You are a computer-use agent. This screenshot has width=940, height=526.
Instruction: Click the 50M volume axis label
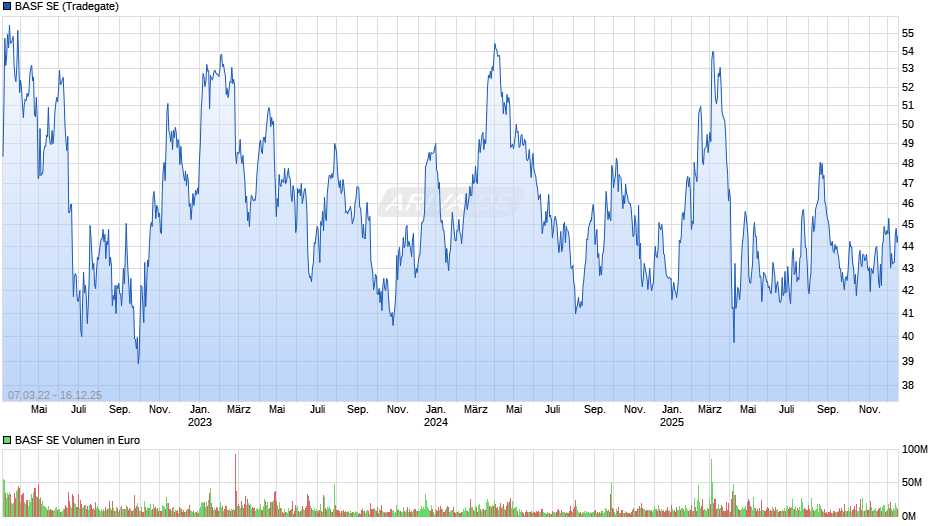(912, 483)
